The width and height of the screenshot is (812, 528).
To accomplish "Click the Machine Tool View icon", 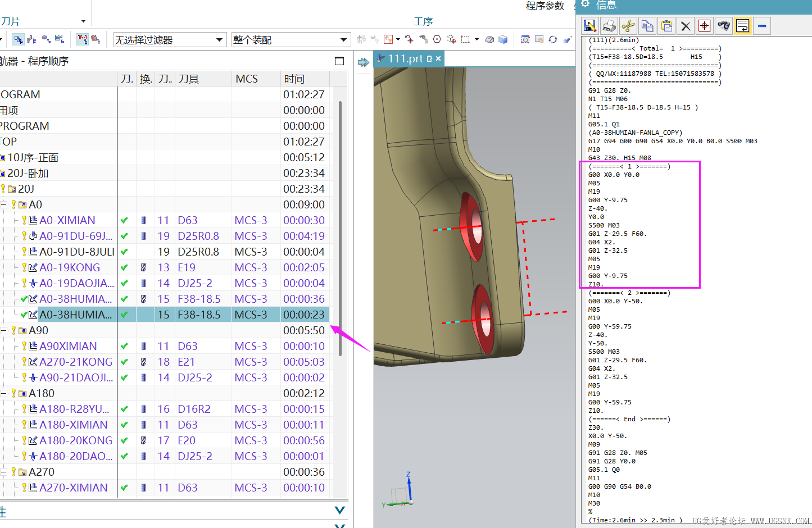I will (x=32, y=39).
